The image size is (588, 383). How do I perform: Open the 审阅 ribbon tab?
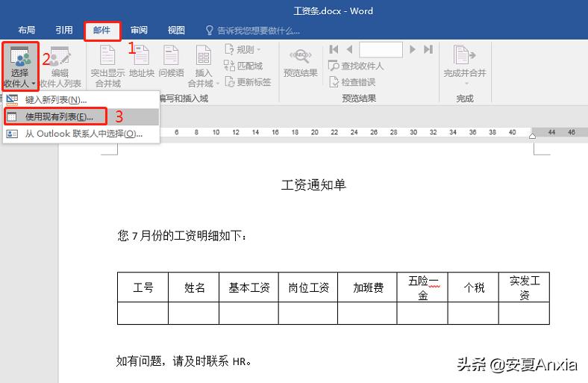coord(139,30)
